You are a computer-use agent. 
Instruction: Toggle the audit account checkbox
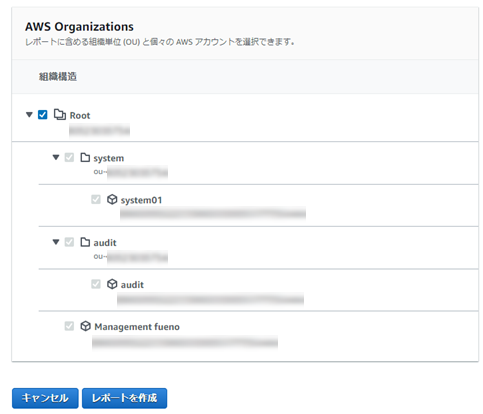96,284
